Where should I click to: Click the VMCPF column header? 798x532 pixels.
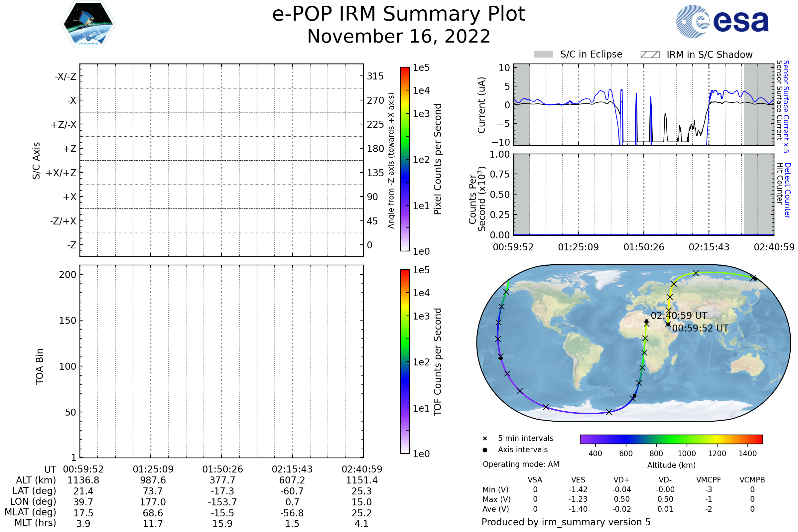[709, 480]
